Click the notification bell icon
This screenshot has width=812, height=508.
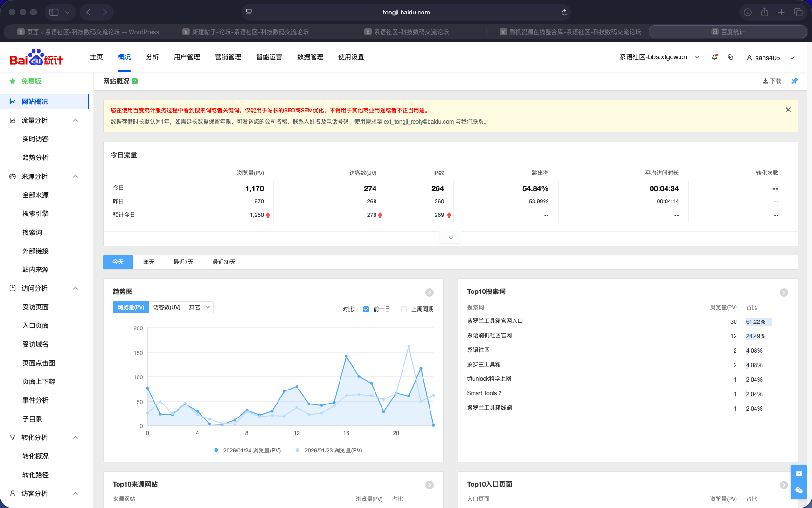[714, 57]
